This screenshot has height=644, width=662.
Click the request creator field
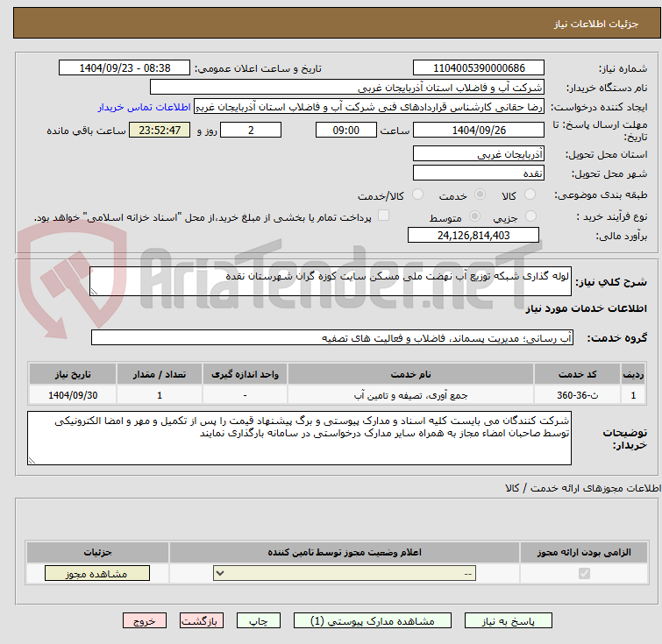[369, 107]
